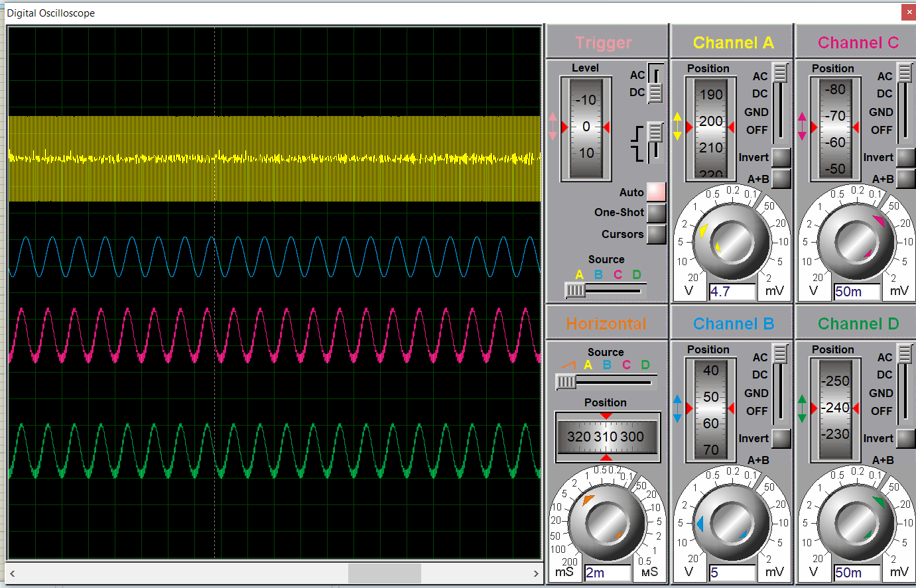Click Channel D volts/div rotary knob
Screen dimensions: 916x588
856,524
